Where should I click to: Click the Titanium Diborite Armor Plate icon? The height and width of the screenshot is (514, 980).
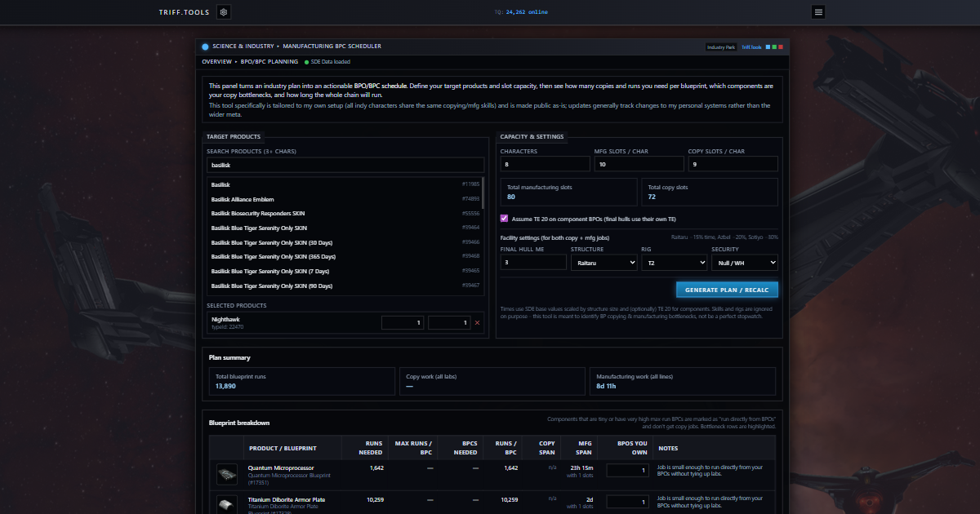227,503
